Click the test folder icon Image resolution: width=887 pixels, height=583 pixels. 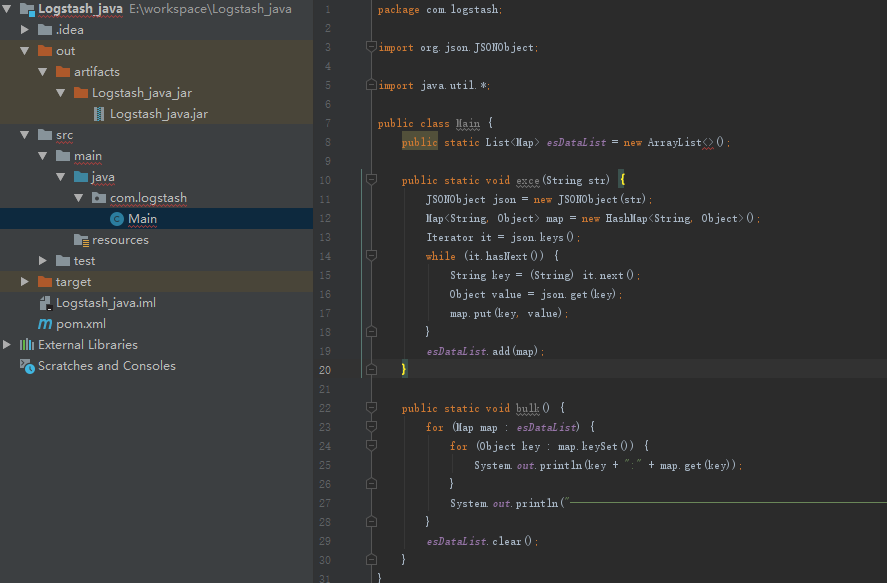[x=63, y=261]
